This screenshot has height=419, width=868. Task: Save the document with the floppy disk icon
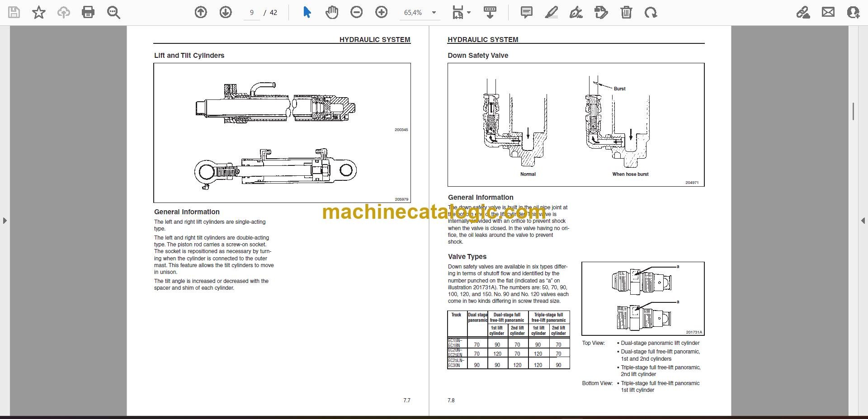tap(14, 12)
